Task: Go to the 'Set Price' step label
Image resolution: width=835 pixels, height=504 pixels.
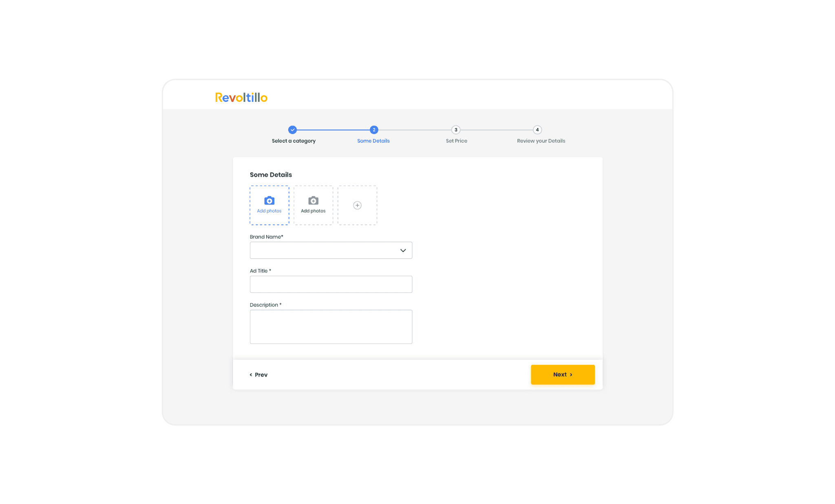Action: [456, 141]
